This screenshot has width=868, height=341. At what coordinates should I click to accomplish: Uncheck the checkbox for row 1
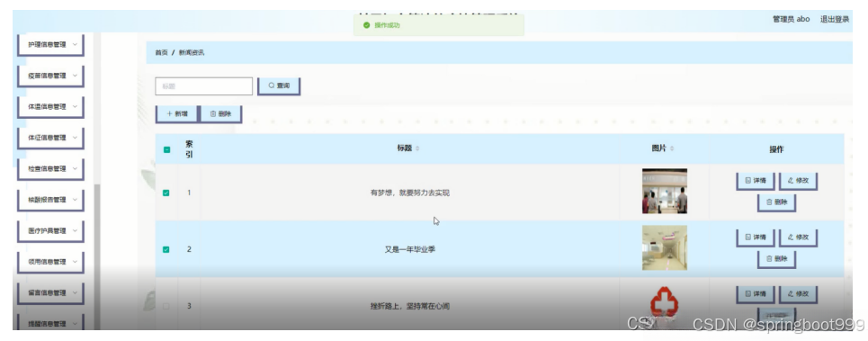click(x=166, y=193)
